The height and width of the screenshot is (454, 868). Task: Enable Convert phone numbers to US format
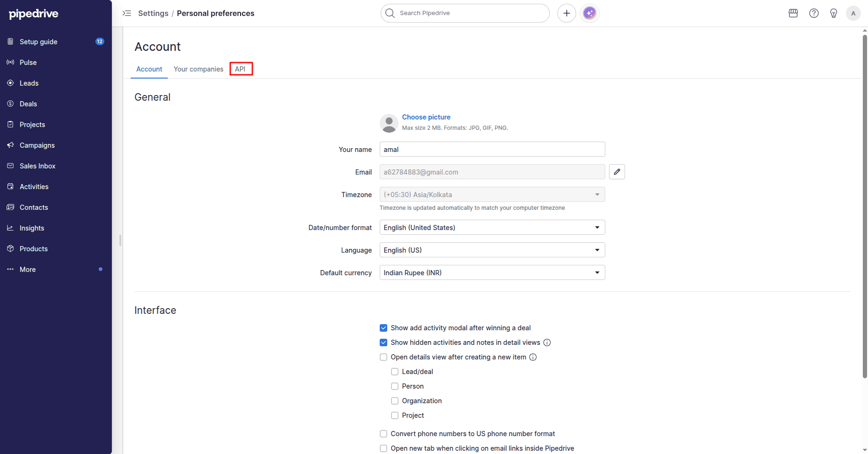[383, 434]
